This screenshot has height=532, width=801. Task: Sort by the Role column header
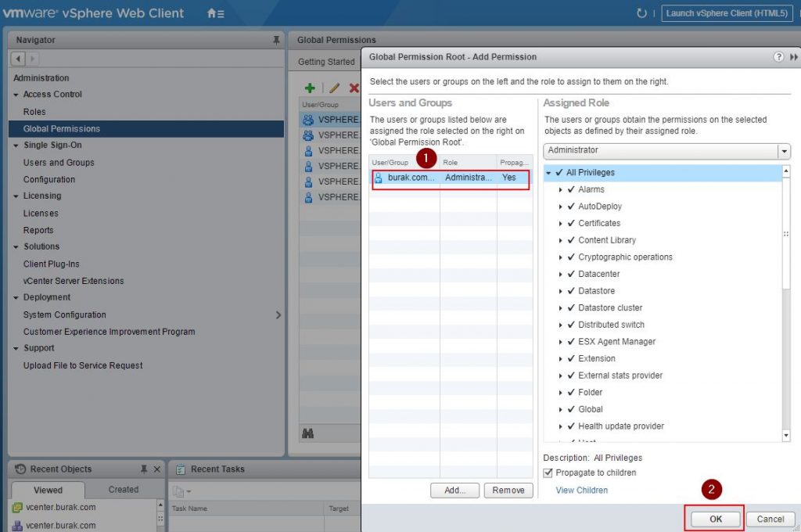click(x=468, y=163)
